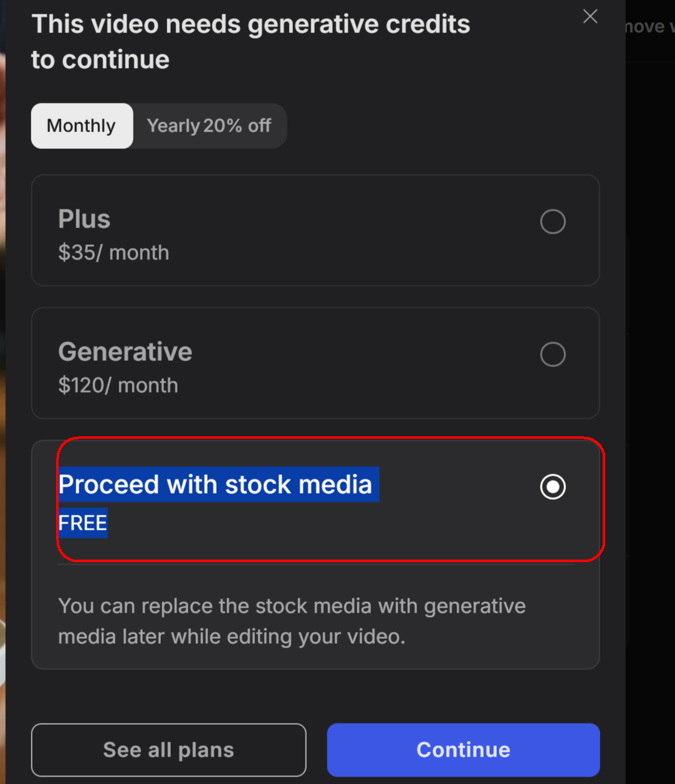
Task: Switch to Yearly 20% off tab
Action: [209, 126]
